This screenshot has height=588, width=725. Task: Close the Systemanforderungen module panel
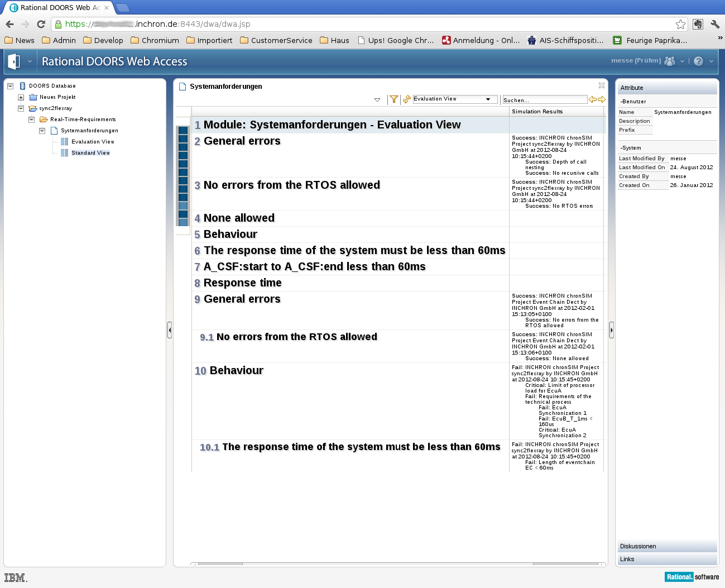(601, 85)
